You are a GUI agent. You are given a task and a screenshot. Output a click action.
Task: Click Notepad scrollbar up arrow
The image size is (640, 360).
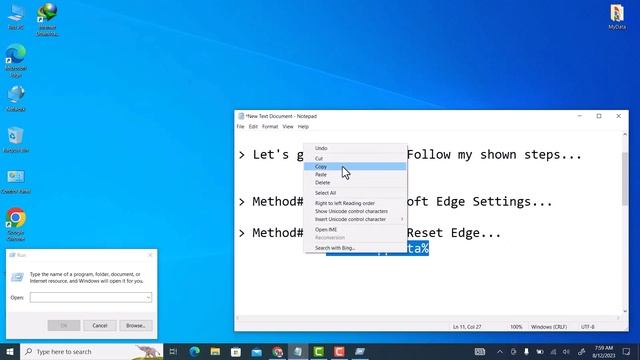[624, 134]
